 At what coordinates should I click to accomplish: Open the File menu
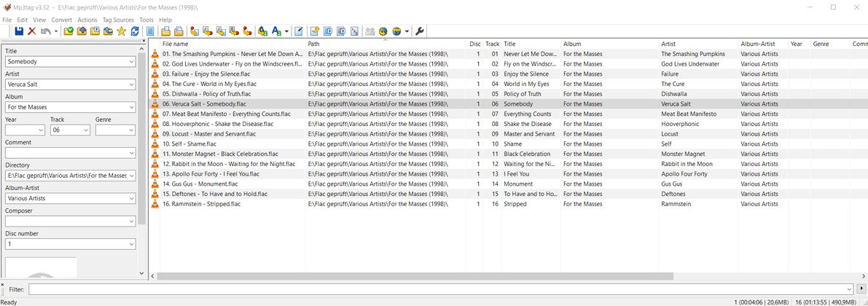(x=7, y=20)
